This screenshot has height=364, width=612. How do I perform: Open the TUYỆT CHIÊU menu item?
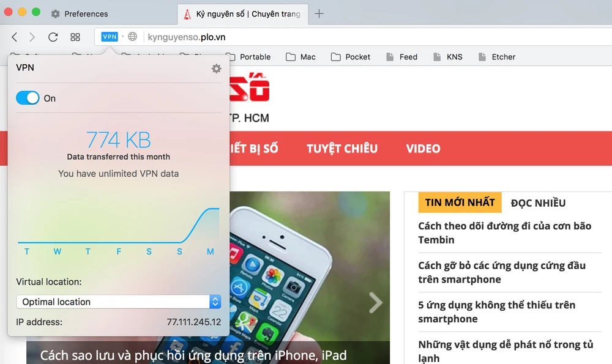[x=342, y=149]
